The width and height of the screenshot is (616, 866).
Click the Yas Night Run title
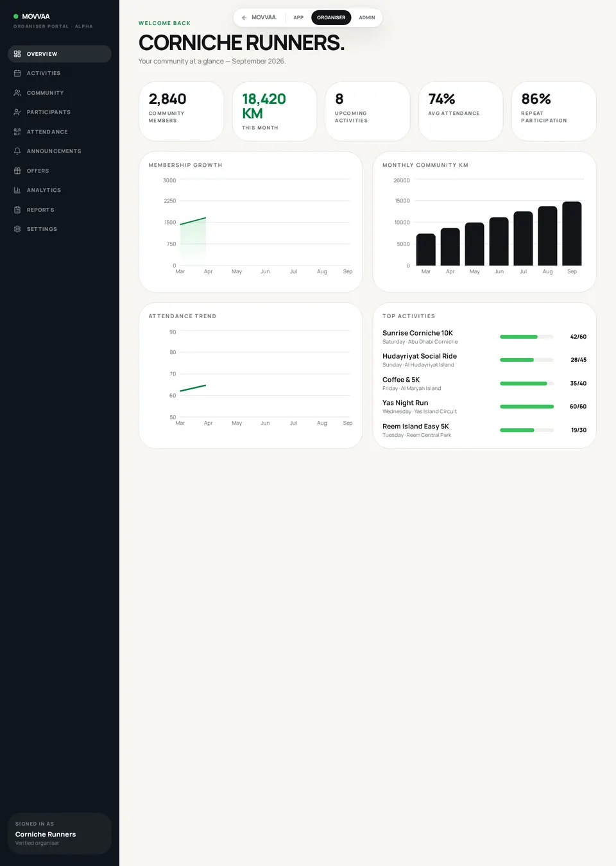(x=406, y=403)
